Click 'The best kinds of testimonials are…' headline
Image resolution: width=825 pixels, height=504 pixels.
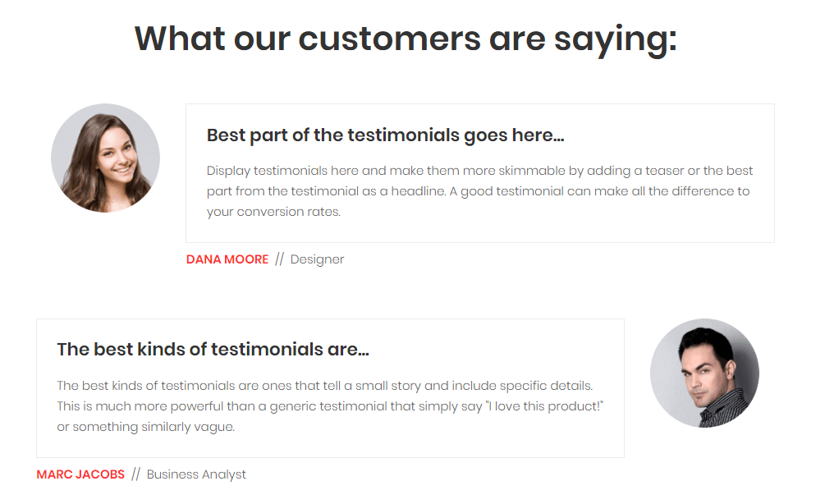click(213, 350)
